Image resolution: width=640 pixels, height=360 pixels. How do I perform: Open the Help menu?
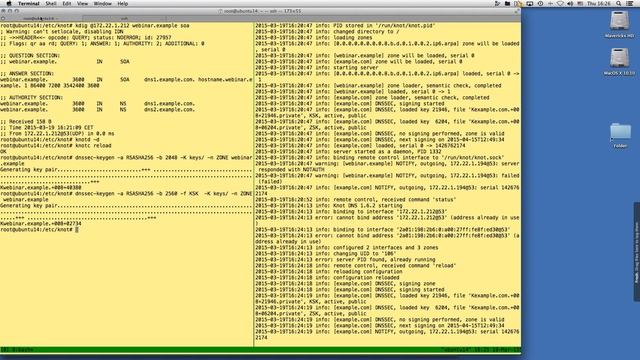point(122,3)
